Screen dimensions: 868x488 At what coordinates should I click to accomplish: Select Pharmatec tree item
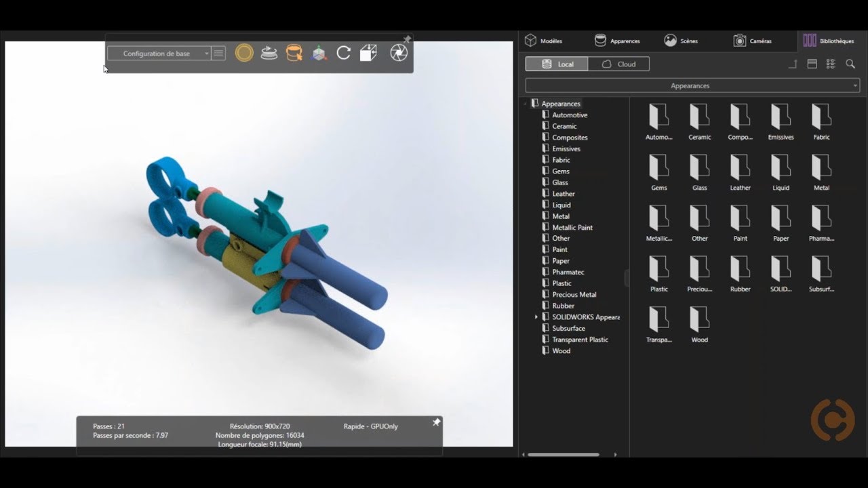click(x=568, y=272)
